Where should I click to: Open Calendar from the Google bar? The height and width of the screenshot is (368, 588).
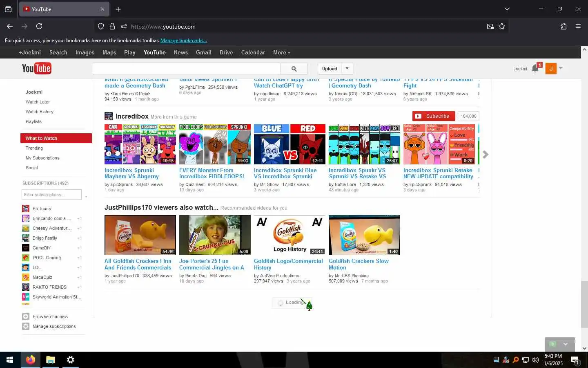coord(253,52)
